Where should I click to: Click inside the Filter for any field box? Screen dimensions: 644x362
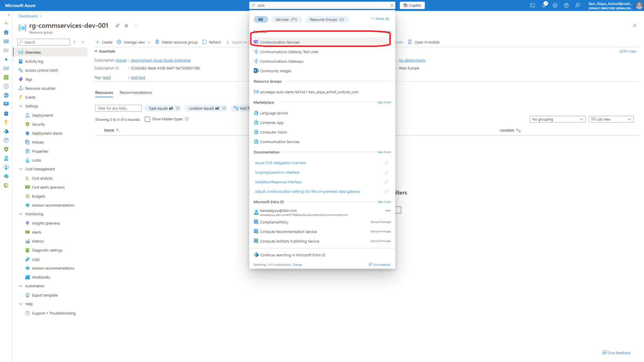click(118, 108)
